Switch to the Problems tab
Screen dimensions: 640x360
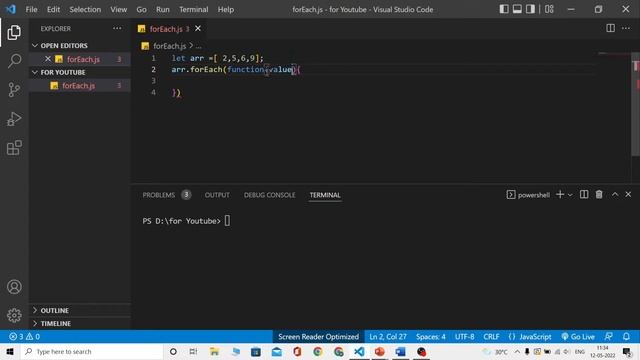tap(166, 195)
